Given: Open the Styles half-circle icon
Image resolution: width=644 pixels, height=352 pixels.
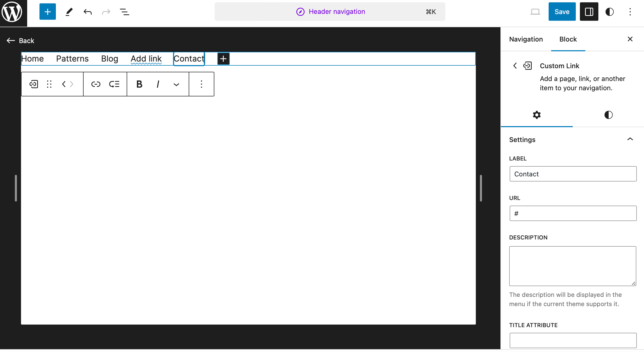Looking at the screenshot, I should pos(610,12).
